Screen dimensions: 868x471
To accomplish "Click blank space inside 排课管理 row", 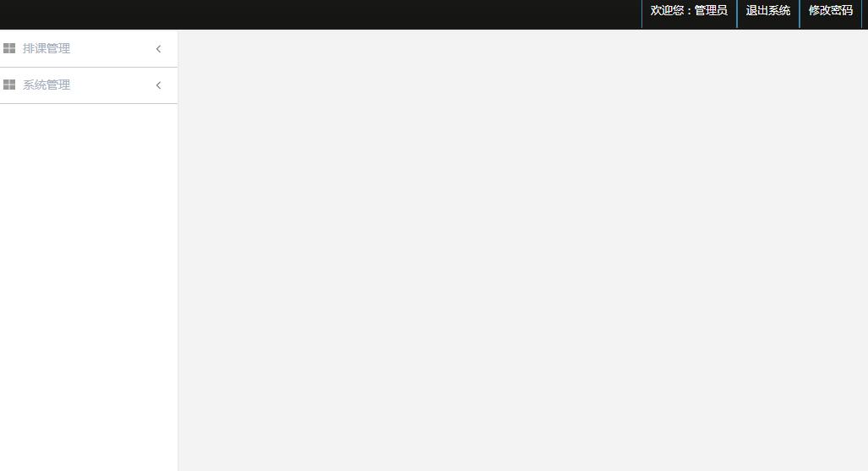I will (x=111, y=49).
